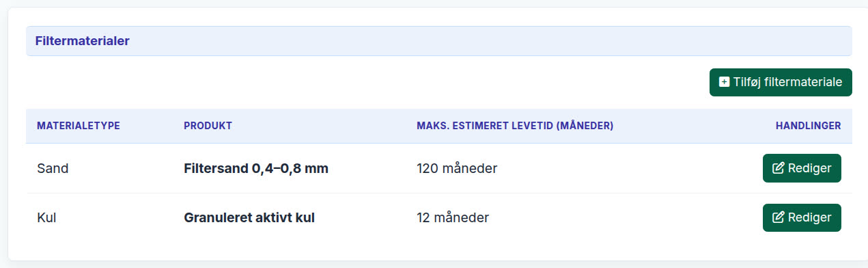This screenshot has width=868, height=268.
Task: Click the HANDLINGER column header
Action: click(x=808, y=126)
